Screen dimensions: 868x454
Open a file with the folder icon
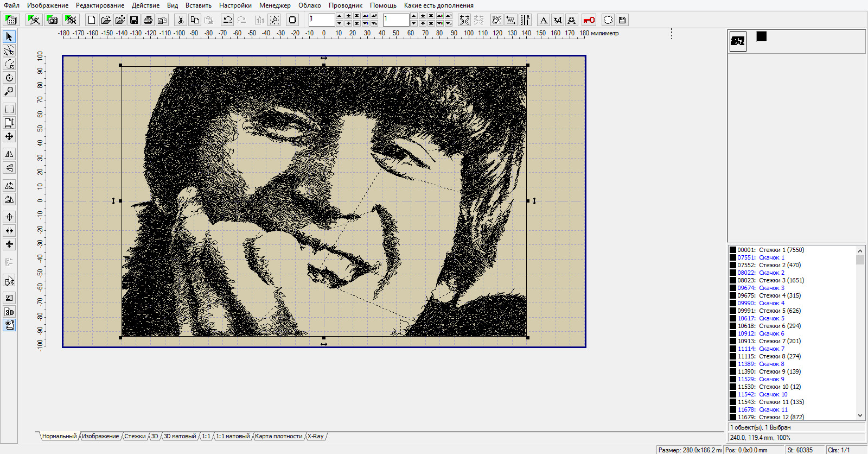[106, 20]
